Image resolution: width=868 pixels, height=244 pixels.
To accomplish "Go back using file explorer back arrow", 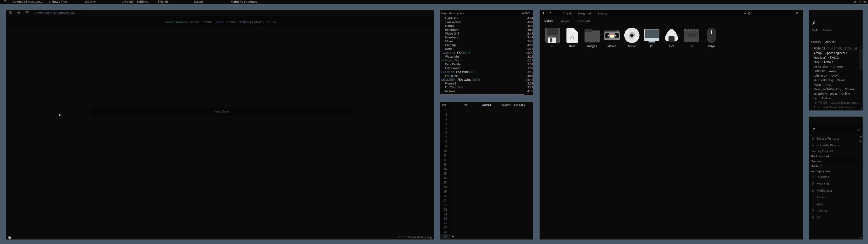I will pyautogui.click(x=543, y=14).
